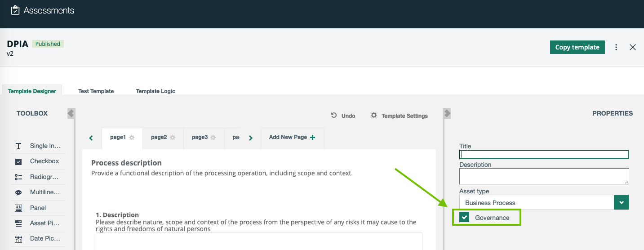Open page1 settings gear icon
The height and width of the screenshot is (250, 644).
pos(132,138)
